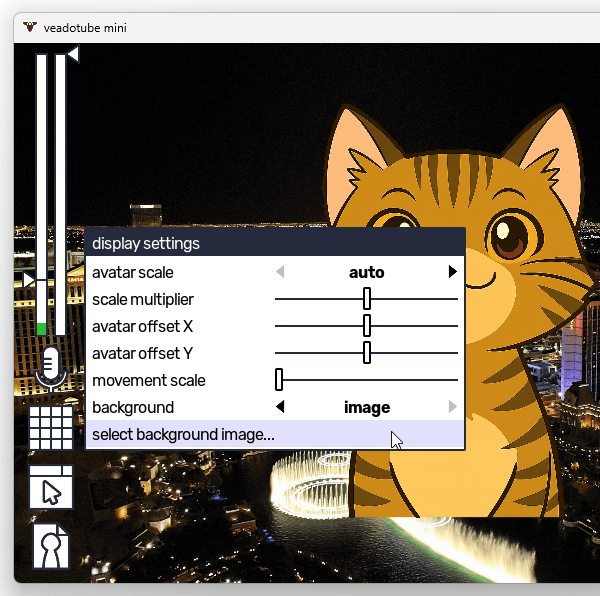Click the background label
Screen dimensions: 600x596
(x=133, y=407)
